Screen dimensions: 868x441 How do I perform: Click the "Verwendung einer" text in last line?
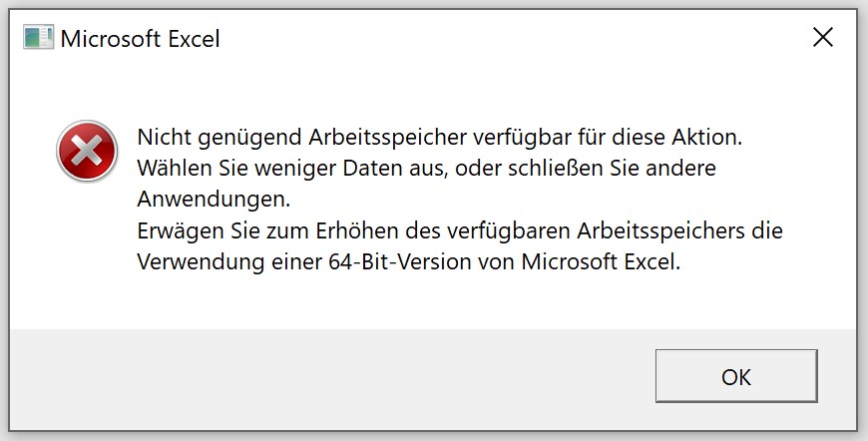(x=229, y=261)
